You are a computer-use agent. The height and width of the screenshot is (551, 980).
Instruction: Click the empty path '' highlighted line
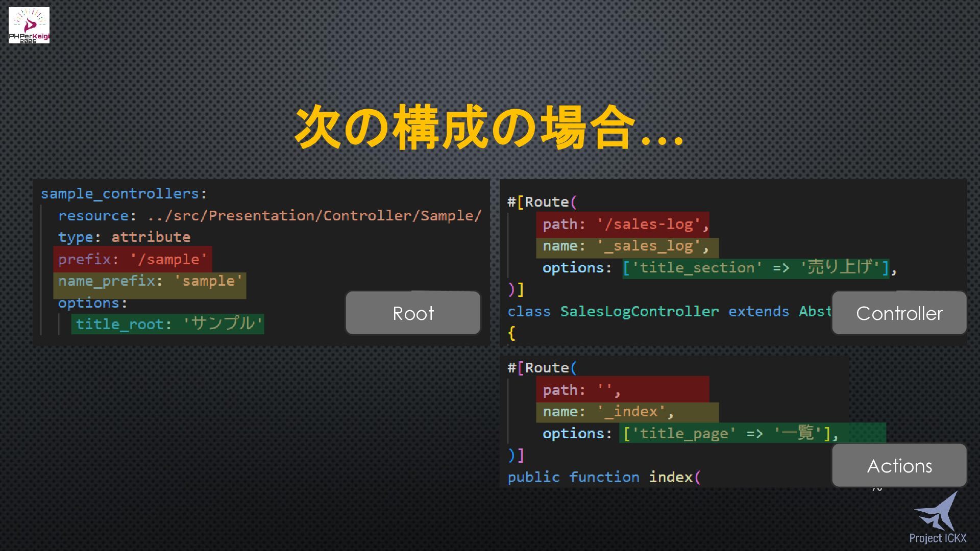[622, 390]
